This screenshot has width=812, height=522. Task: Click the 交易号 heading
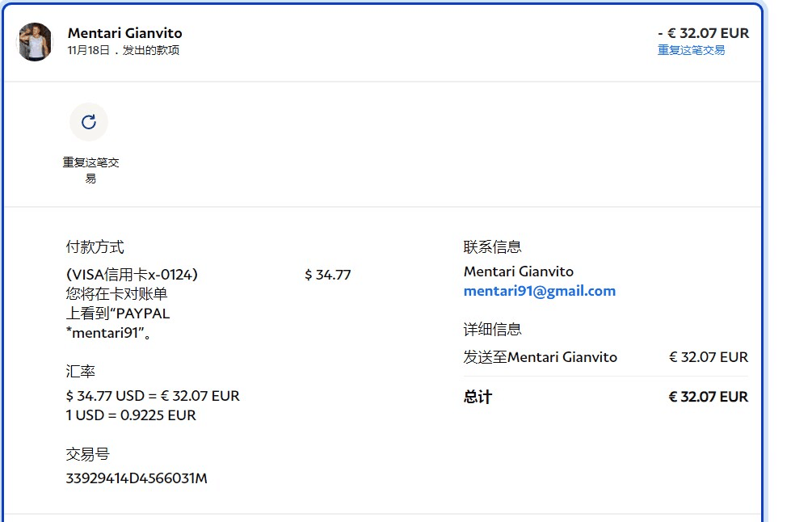87,454
